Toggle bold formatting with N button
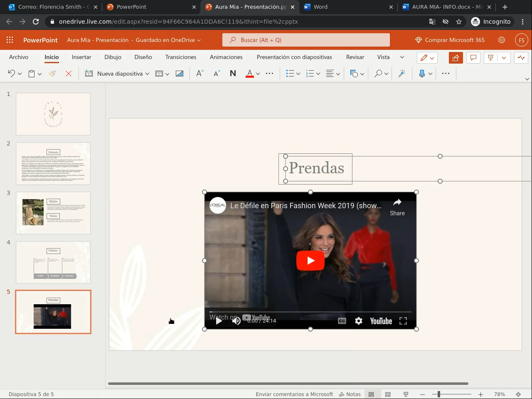Viewport: 532px width, 399px height. 233,74
